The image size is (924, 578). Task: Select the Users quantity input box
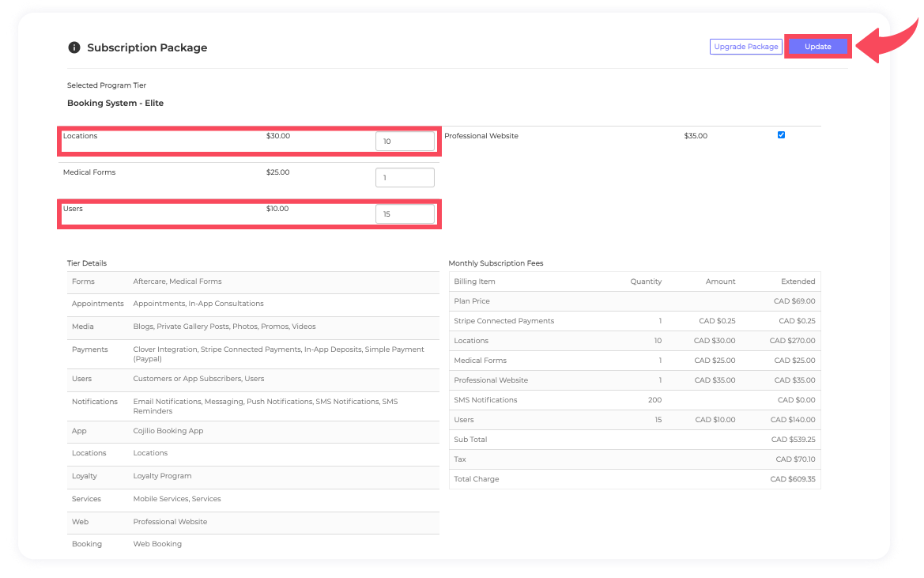[x=405, y=214]
